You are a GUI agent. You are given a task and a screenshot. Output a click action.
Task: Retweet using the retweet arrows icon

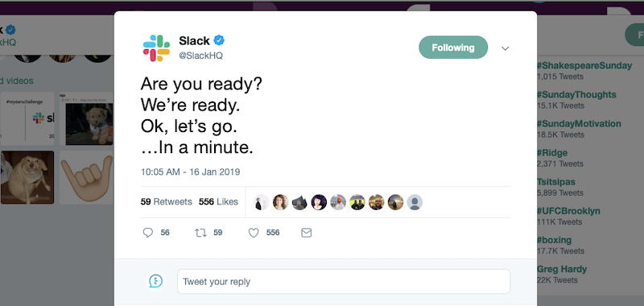[x=200, y=233]
